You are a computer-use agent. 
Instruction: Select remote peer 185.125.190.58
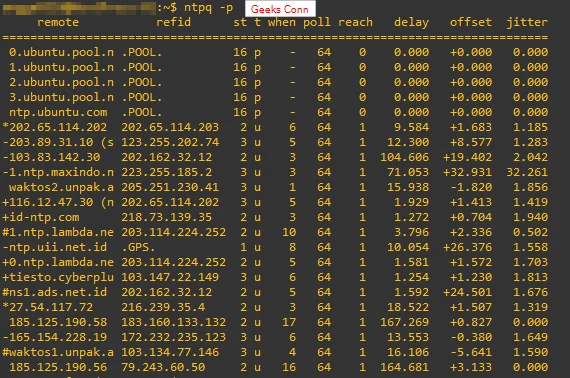[58, 322]
